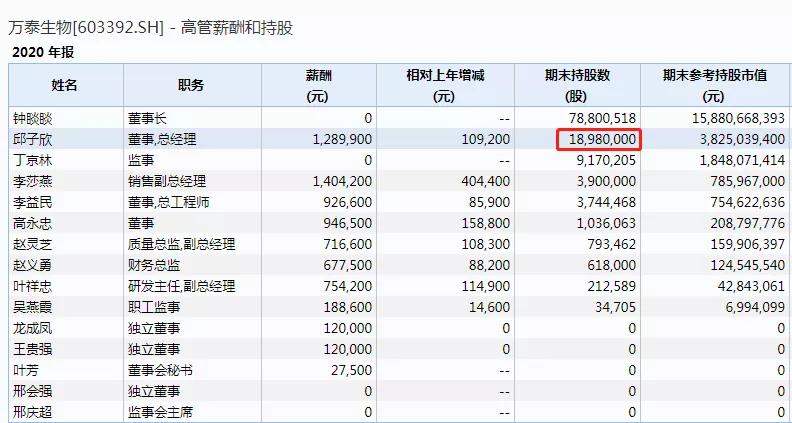Select the name 赵灵芝
This screenshot has height=423, width=792.
click(33, 245)
